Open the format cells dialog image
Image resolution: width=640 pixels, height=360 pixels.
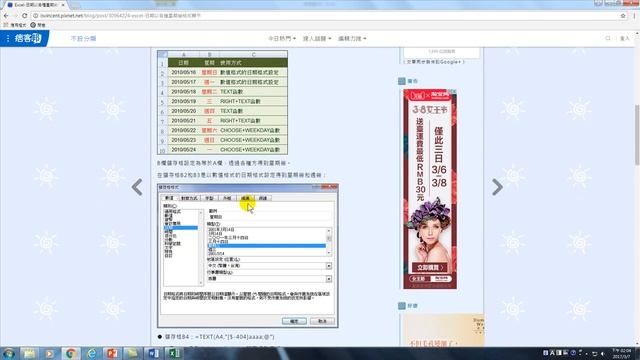pos(248,256)
